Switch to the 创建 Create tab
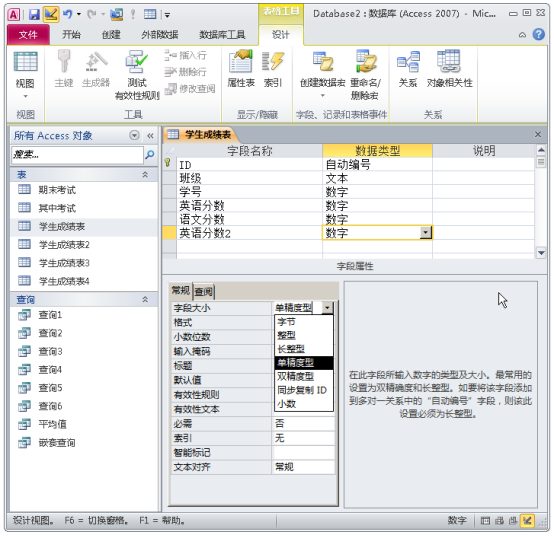This screenshot has height=536, width=554. pyautogui.click(x=111, y=35)
